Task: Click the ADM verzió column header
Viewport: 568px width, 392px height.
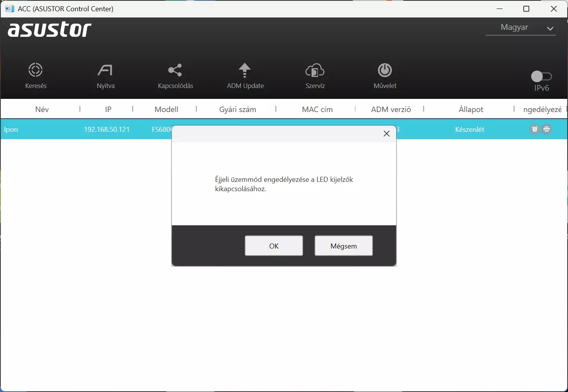Action: tap(391, 109)
